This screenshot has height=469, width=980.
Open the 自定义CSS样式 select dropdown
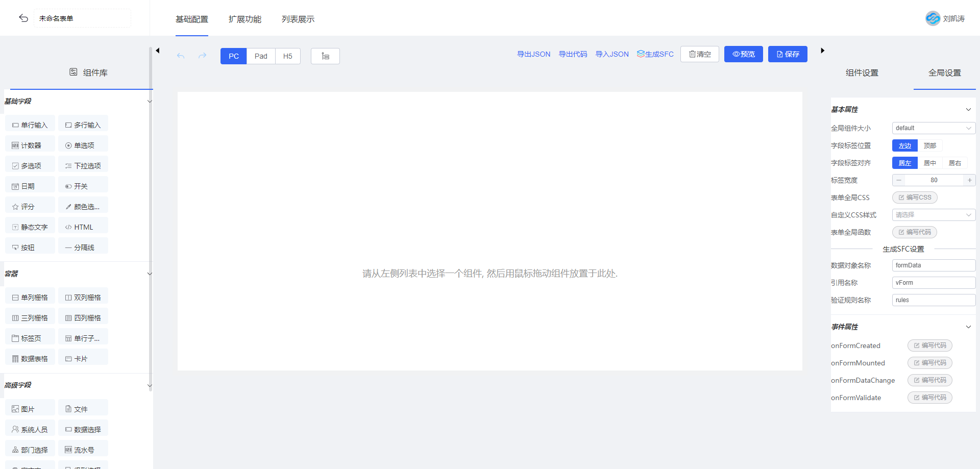click(933, 215)
